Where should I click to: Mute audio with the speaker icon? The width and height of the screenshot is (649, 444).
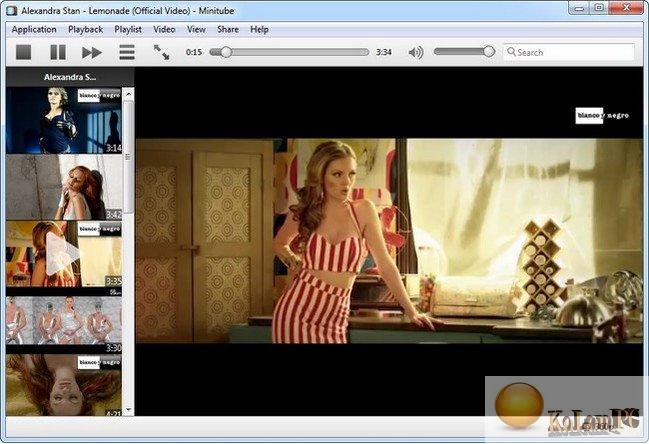click(416, 53)
